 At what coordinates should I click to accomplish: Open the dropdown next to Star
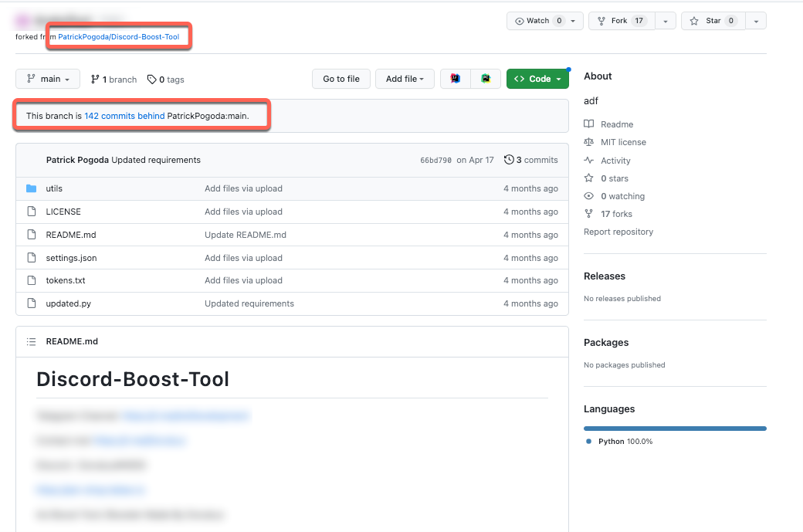coord(756,21)
